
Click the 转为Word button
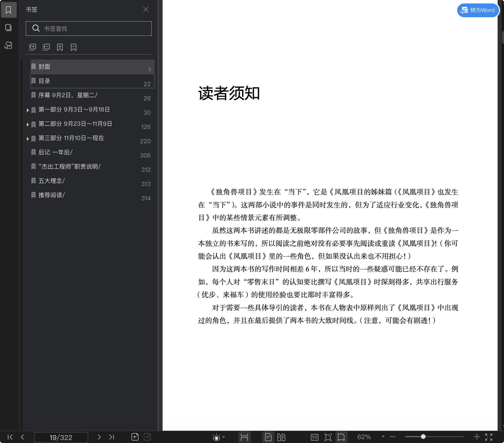[478, 10]
